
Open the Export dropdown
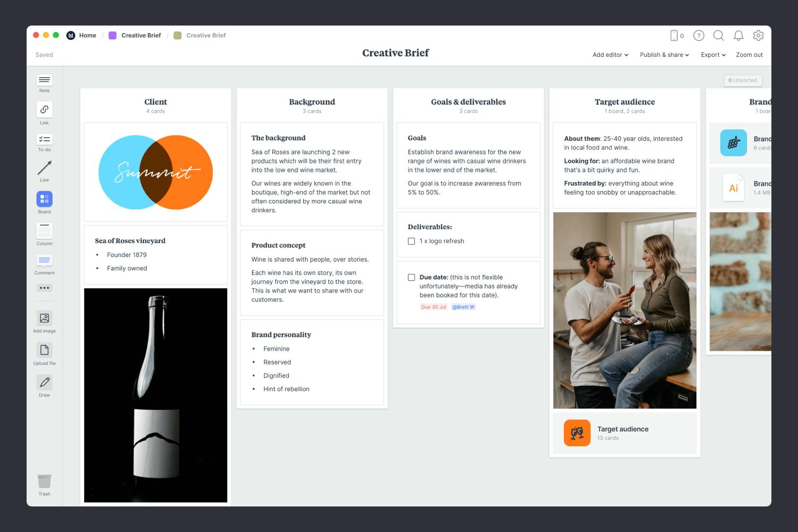point(712,55)
